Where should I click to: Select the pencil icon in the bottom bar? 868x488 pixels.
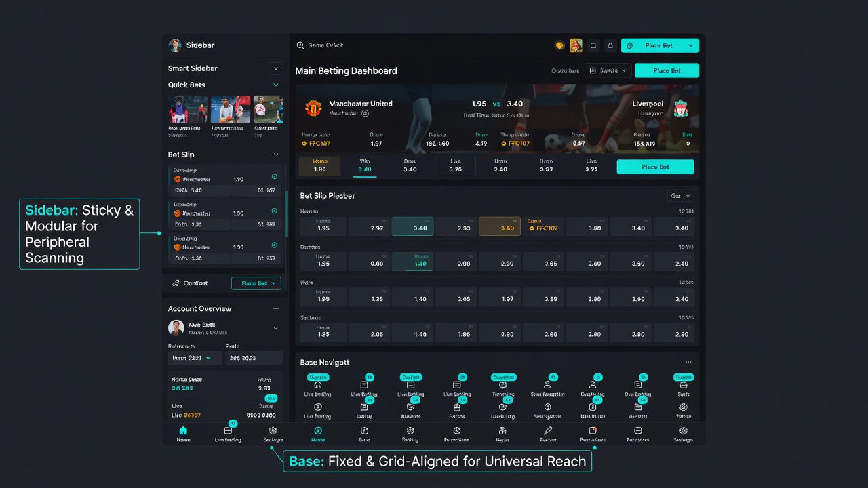pyautogui.click(x=548, y=430)
